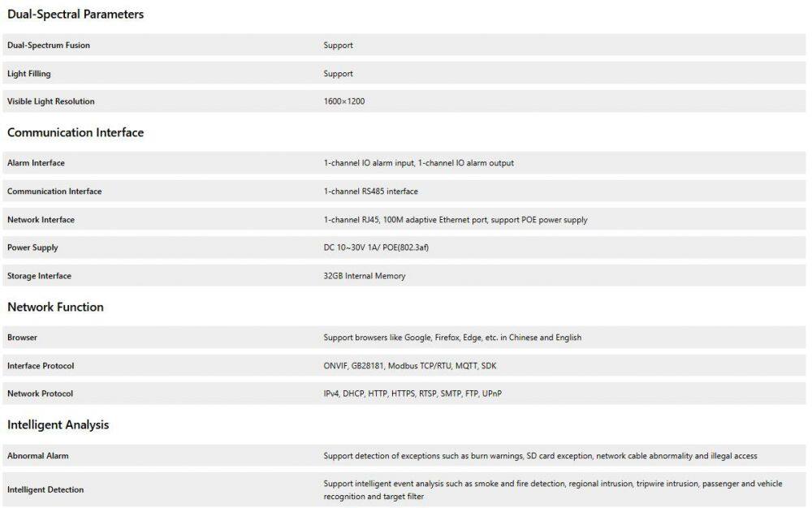Click the DC 10~30V power supply value
Viewport: 812px width, 508px height.
tap(375, 248)
